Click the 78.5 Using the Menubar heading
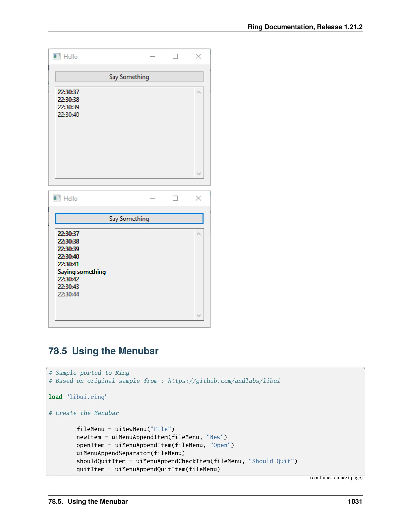The height and width of the screenshot is (532, 411). click(103, 351)
